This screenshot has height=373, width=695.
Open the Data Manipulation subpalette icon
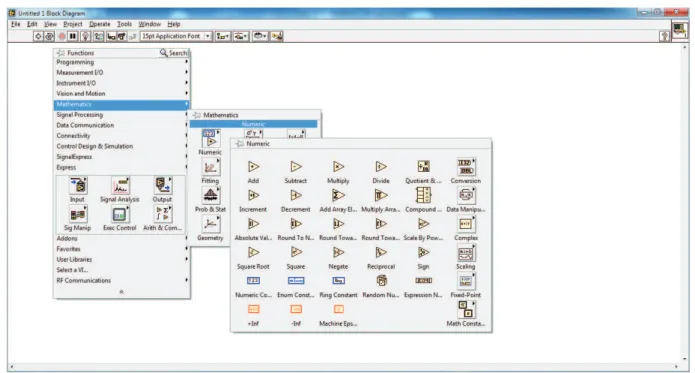(x=466, y=195)
